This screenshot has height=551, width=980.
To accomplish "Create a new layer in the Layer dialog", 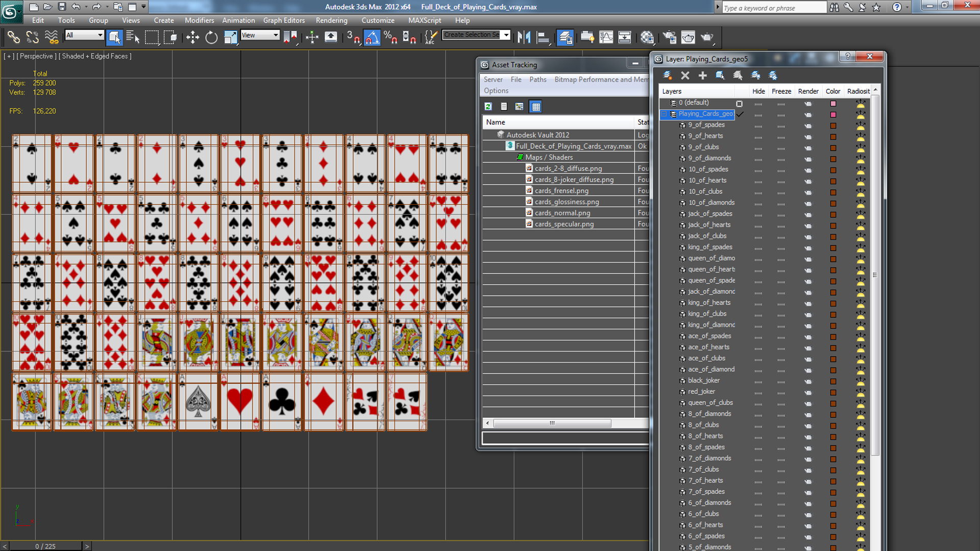I will click(x=667, y=76).
